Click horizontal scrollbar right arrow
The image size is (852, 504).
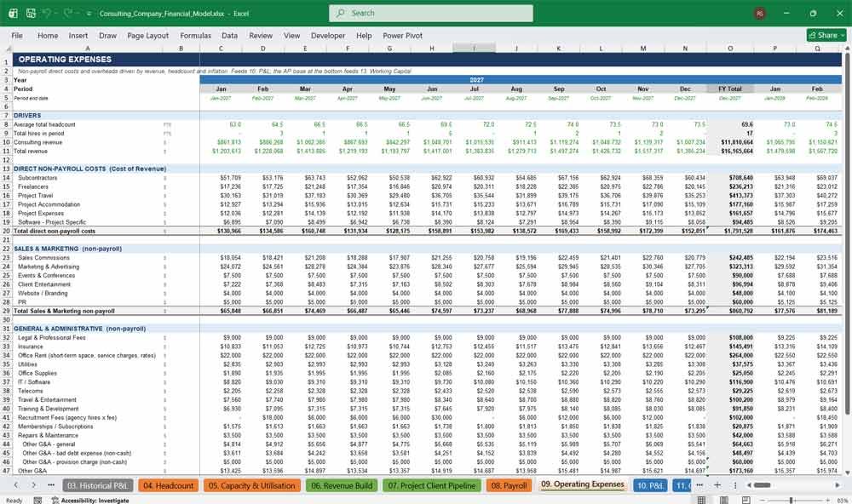838,485
